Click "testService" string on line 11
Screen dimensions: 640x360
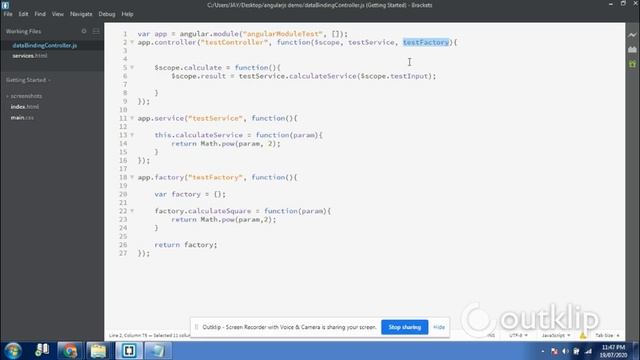coord(216,118)
